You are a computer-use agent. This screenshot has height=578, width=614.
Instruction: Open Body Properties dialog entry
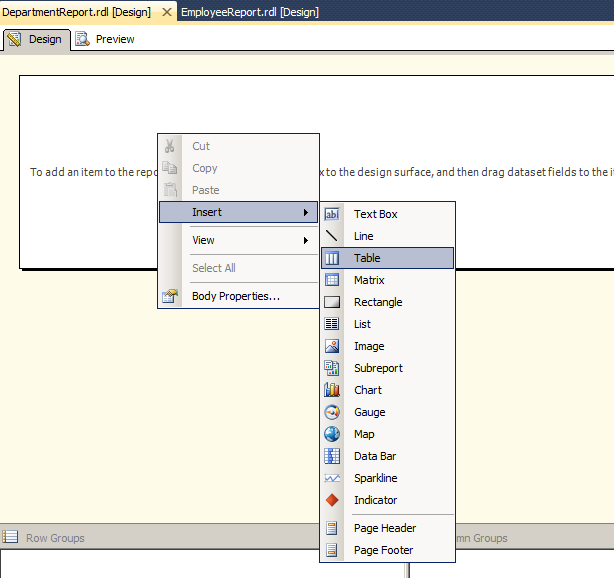(238, 296)
